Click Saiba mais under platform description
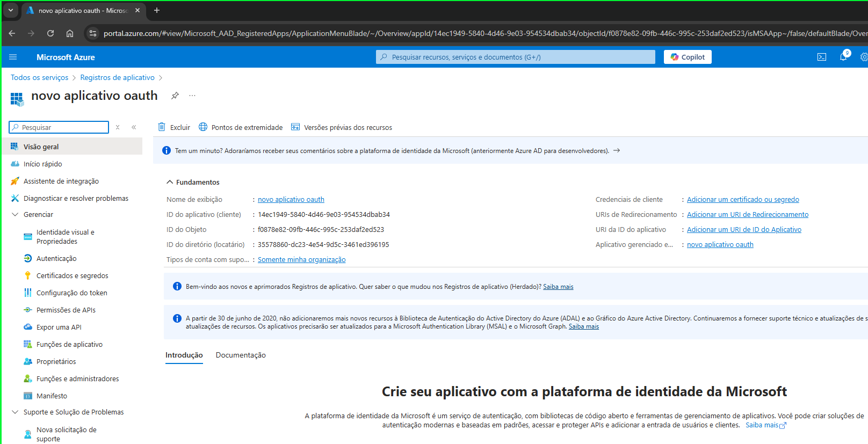The image size is (868, 444). 766,425
